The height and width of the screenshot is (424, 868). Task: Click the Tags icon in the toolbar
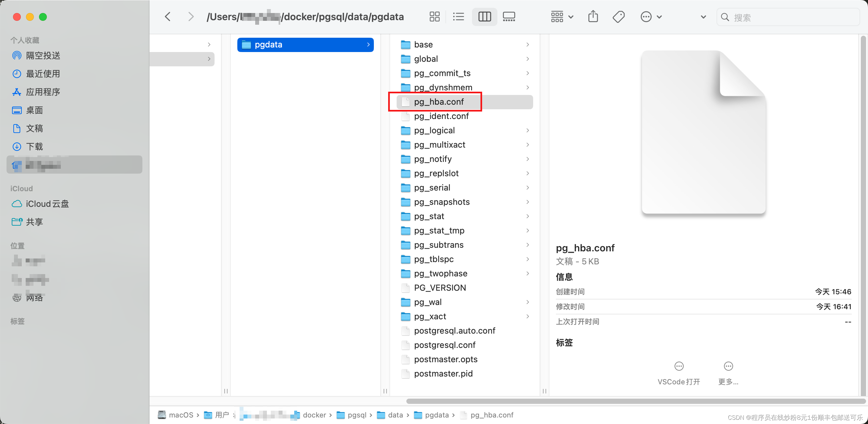point(618,16)
